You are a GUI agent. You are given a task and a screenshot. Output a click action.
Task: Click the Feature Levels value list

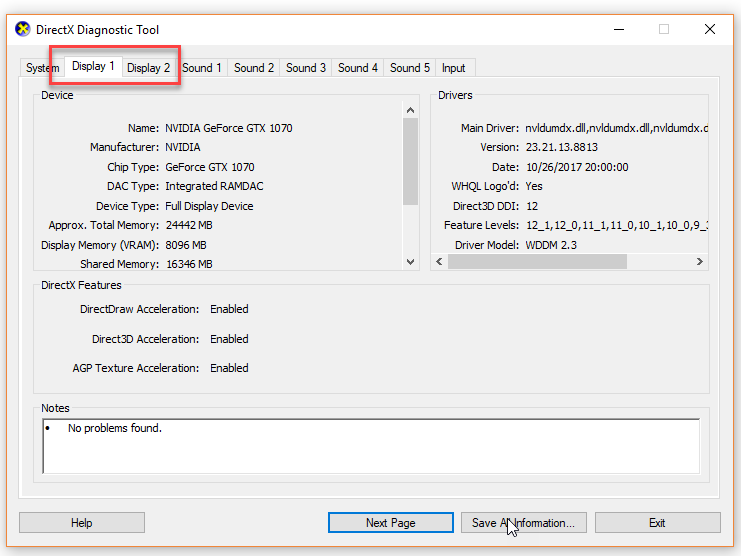click(617, 225)
